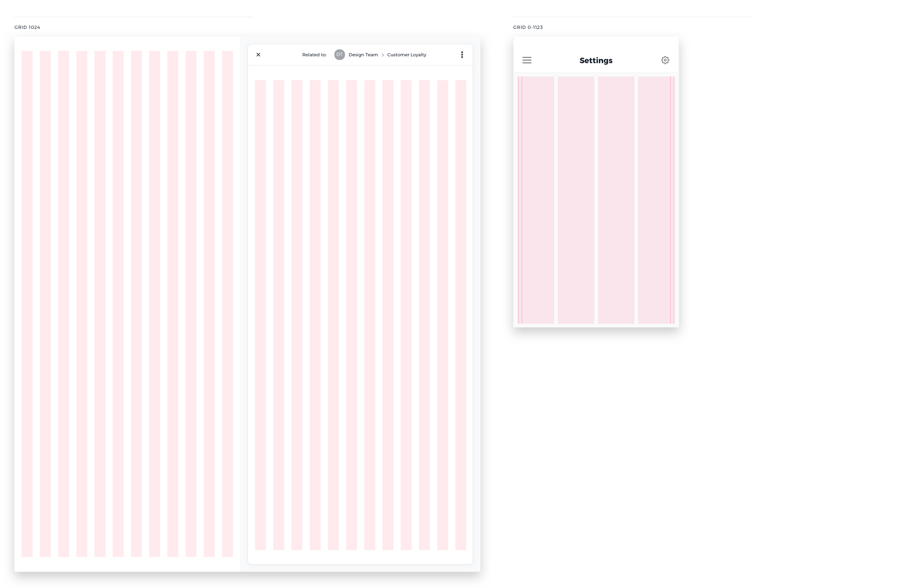Click the Related to: label
This screenshot has height=588, width=903.
tap(314, 55)
